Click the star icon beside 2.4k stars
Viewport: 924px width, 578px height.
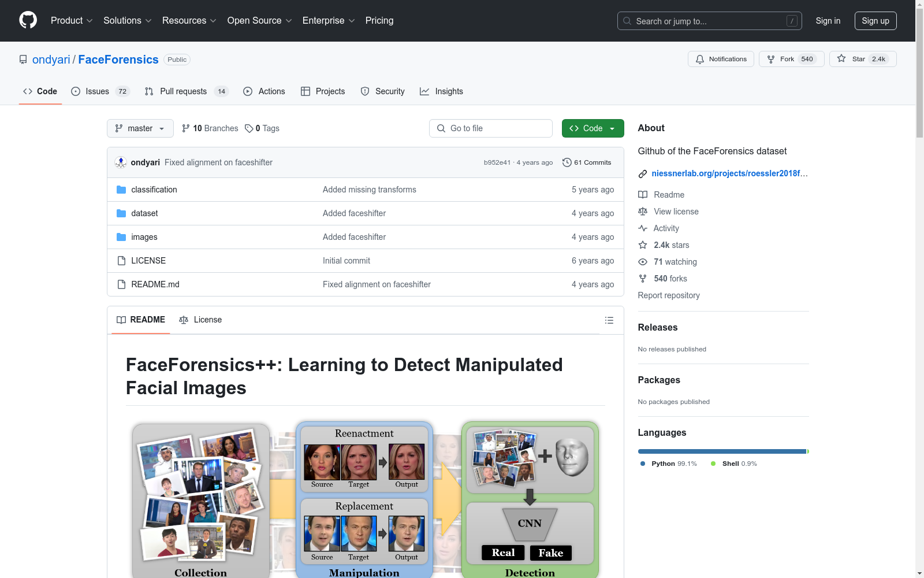click(x=643, y=245)
